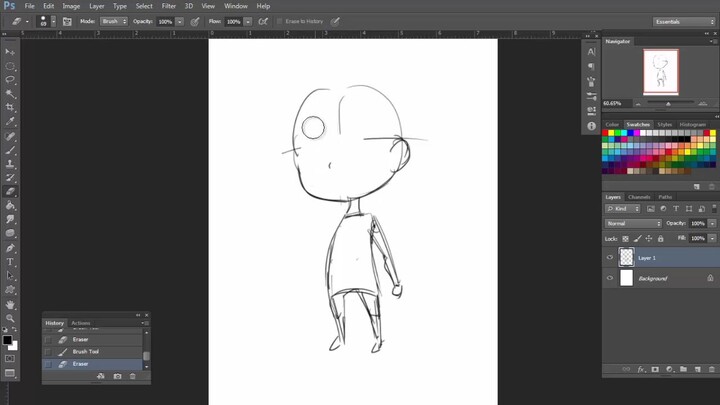Select the Background layer row
This screenshot has height=405, width=720.
click(x=661, y=278)
